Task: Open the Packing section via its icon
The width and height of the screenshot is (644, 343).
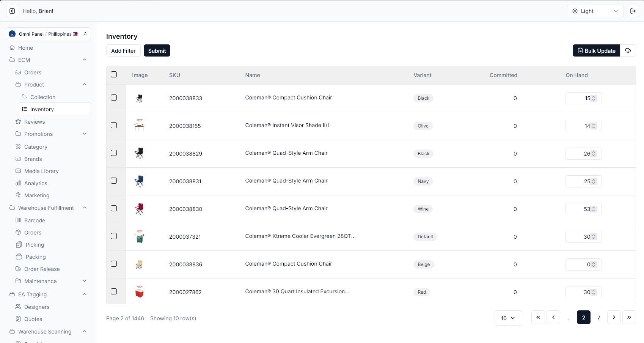Action: pyautogui.click(x=18, y=257)
